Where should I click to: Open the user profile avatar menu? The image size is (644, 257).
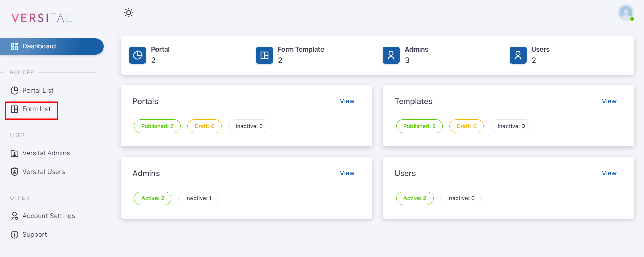[626, 13]
